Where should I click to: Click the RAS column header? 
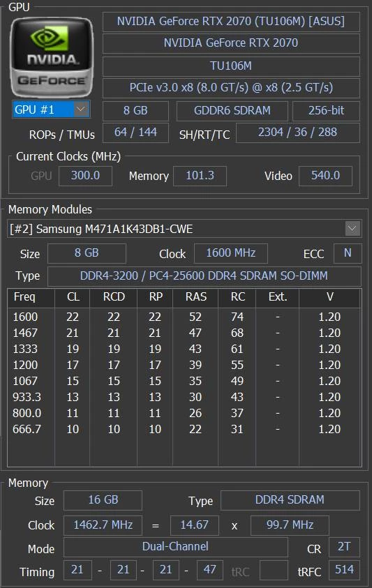195,297
